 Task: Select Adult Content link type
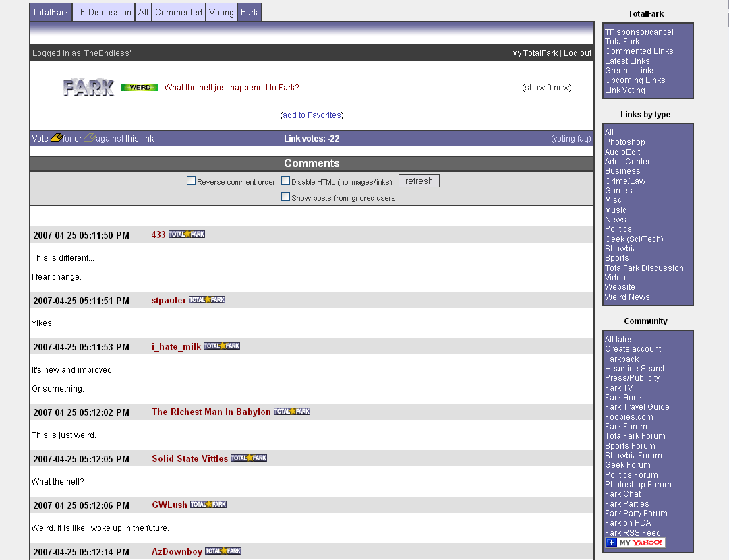tap(629, 162)
